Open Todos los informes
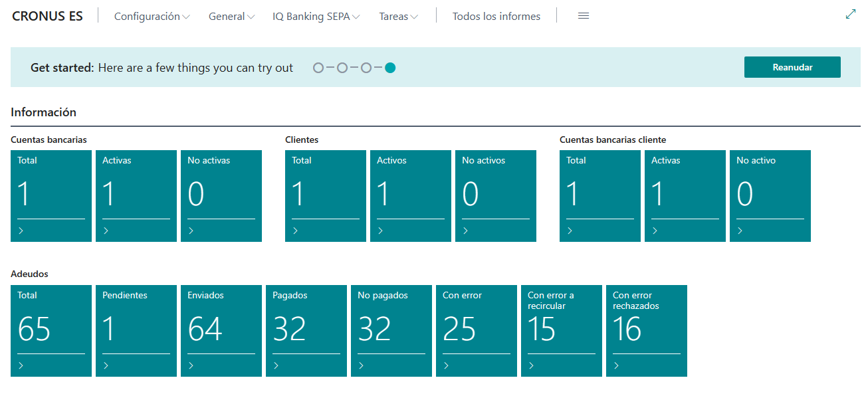Viewport: 868px width, 394px height. (x=496, y=17)
